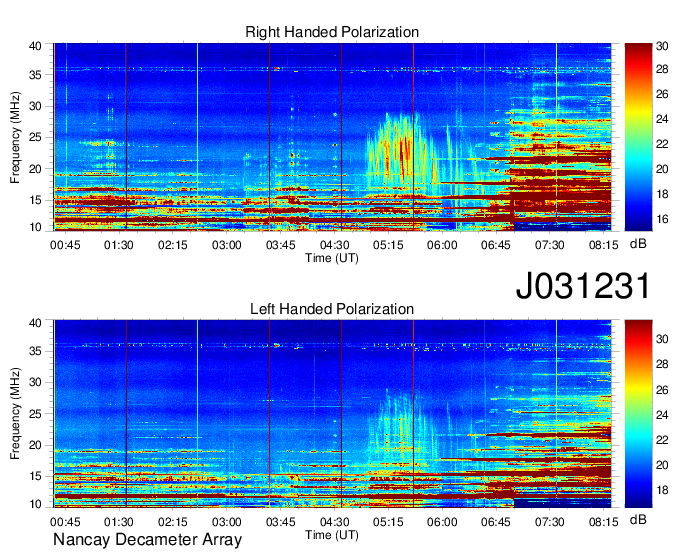The image size is (680, 552).
Task: Click the 05:15 tick label under bottom plot
Action: 388,522
